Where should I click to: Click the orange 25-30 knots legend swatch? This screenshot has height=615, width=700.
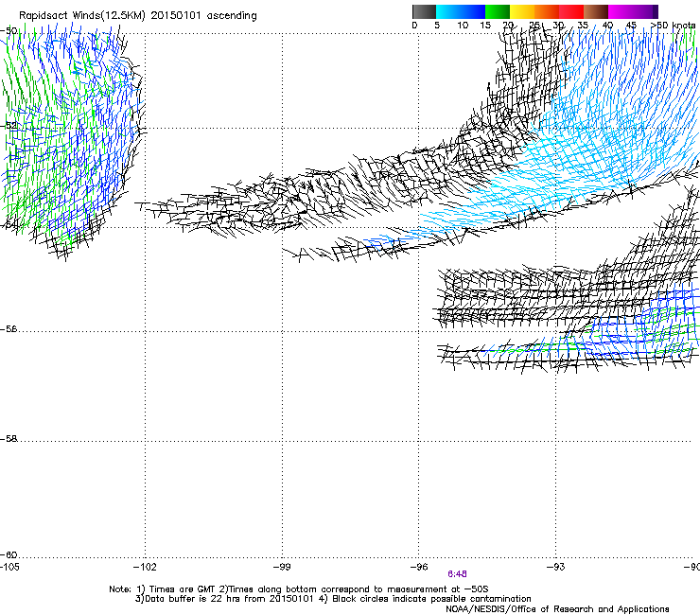pyautogui.click(x=547, y=11)
